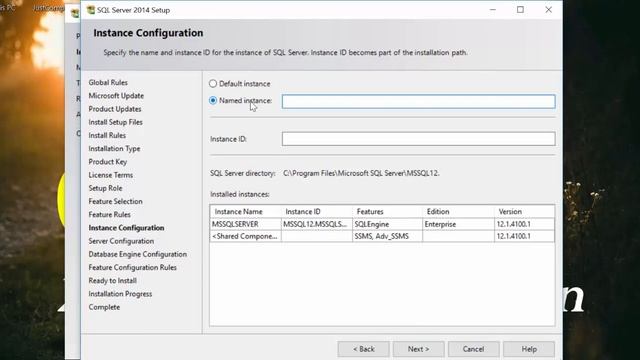
Task: Click the Server Configuration step
Action: click(x=121, y=241)
